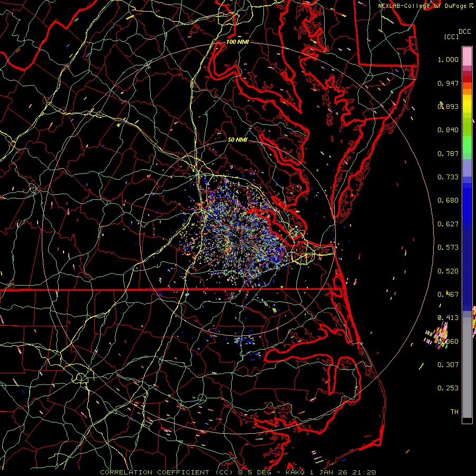Select the 0.360 scale label

448,342
